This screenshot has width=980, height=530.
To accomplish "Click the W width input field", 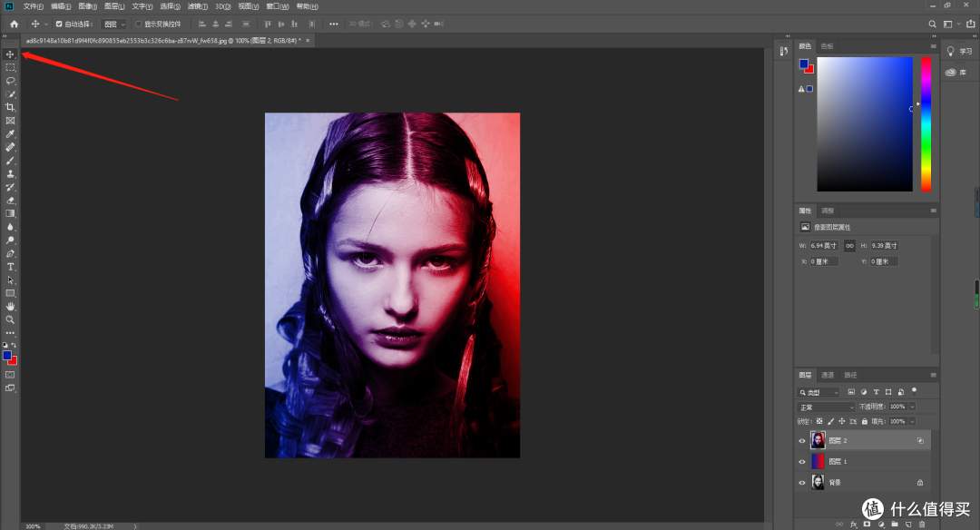I will pyautogui.click(x=823, y=246).
